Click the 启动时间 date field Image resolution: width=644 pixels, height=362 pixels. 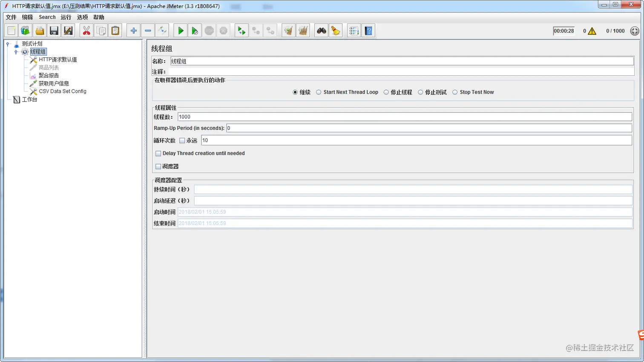(x=405, y=212)
